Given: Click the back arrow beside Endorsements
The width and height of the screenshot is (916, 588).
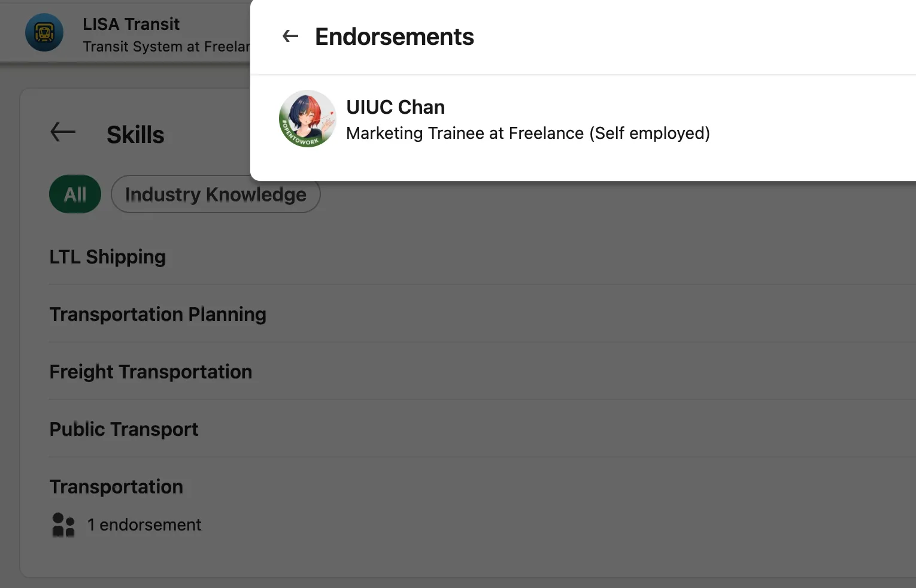Looking at the screenshot, I should (x=290, y=37).
